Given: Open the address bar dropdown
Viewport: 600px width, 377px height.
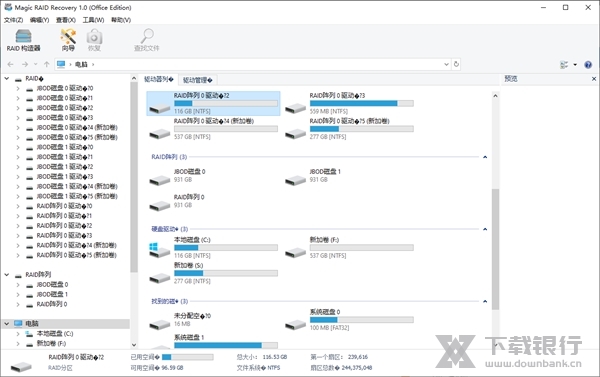Looking at the screenshot, I should (x=446, y=64).
